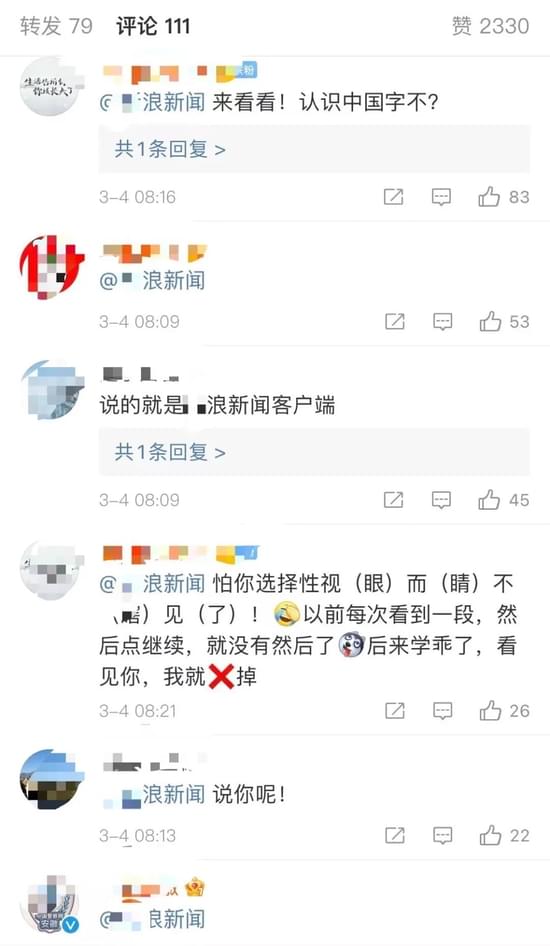Switch to the 转发 79 tab
Viewport: 550px width, 946px height.
coord(56,26)
